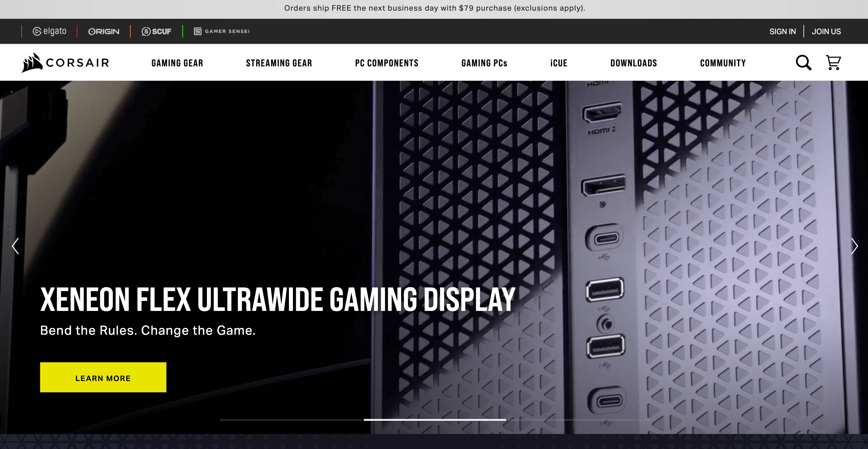The image size is (868, 449).
Task: Visit the Origin brand logo
Action: 104,31
